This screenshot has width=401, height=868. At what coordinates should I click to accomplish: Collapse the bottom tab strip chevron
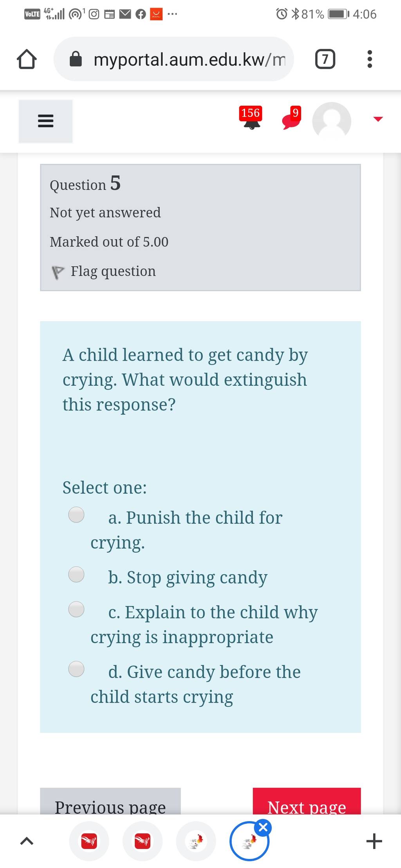[x=26, y=841]
